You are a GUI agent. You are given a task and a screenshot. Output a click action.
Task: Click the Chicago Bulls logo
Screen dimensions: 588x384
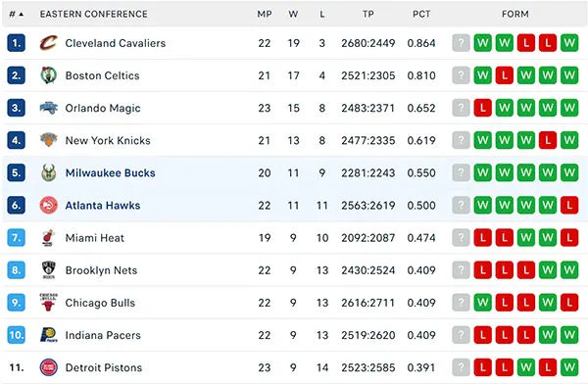click(x=49, y=303)
